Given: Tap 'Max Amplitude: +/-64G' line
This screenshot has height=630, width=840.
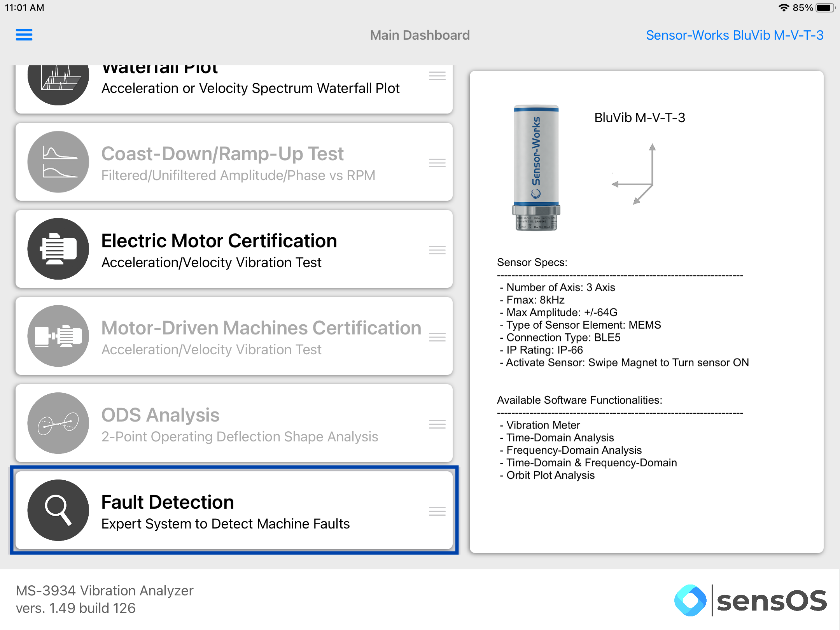Looking at the screenshot, I should 558,312.
